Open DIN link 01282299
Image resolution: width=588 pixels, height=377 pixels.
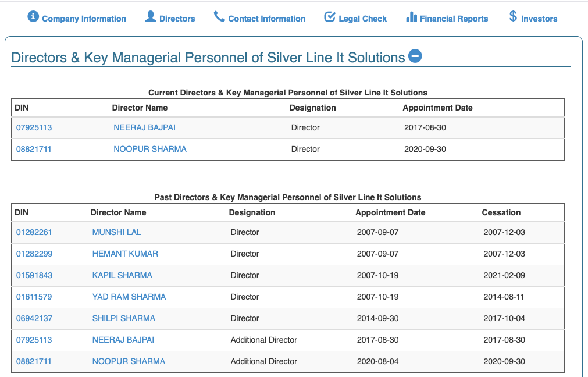click(x=34, y=254)
